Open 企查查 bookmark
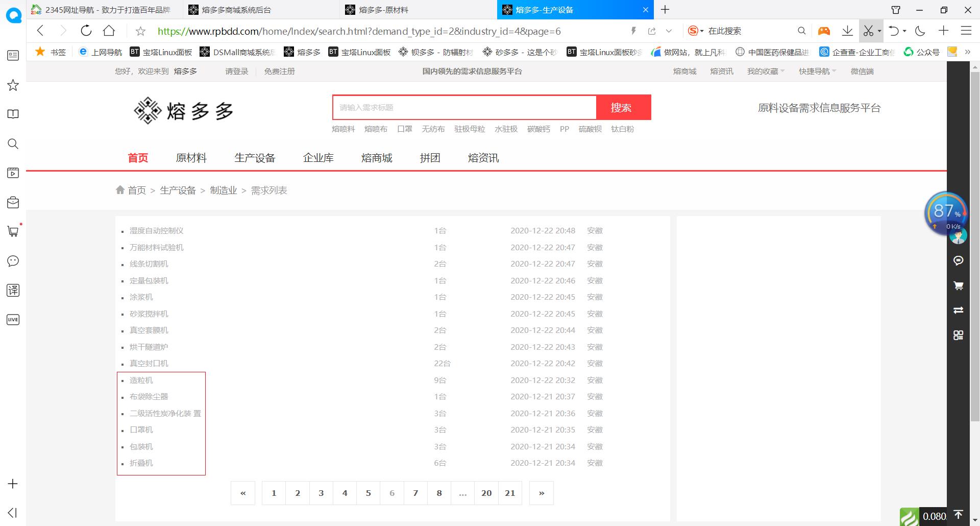The image size is (980, 526). 857,52
